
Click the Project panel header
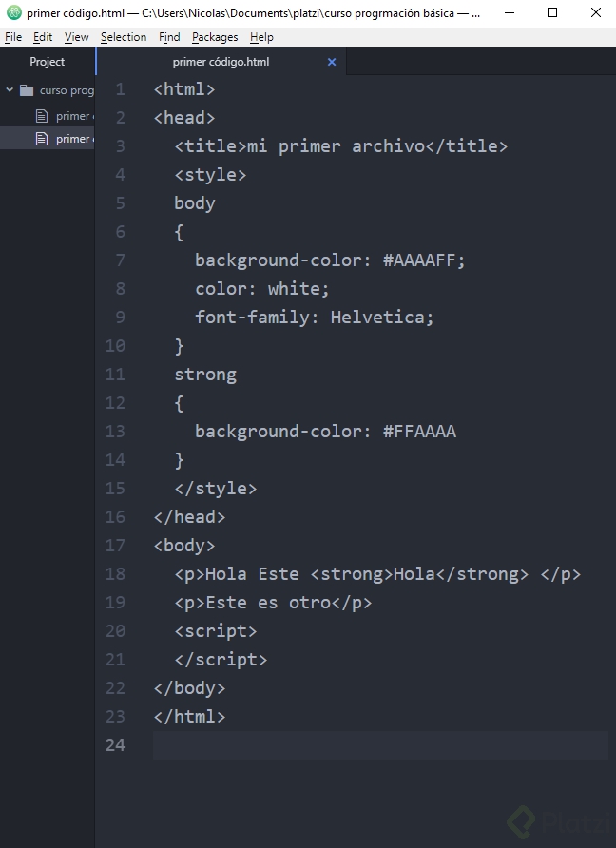point(47,62)
